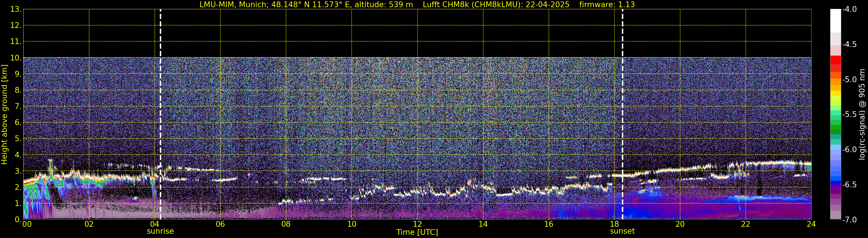Click the time axis tick label '24'
Image resolution: width=868 pixels, height=238 pixels.
point(811,224)
